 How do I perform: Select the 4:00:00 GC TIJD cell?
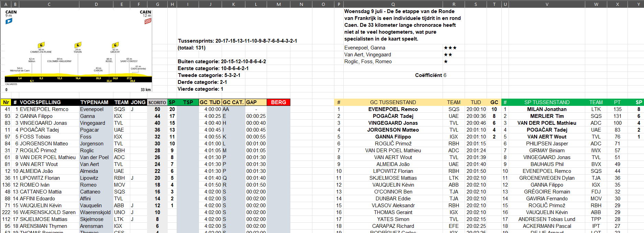tap(210, 109)
